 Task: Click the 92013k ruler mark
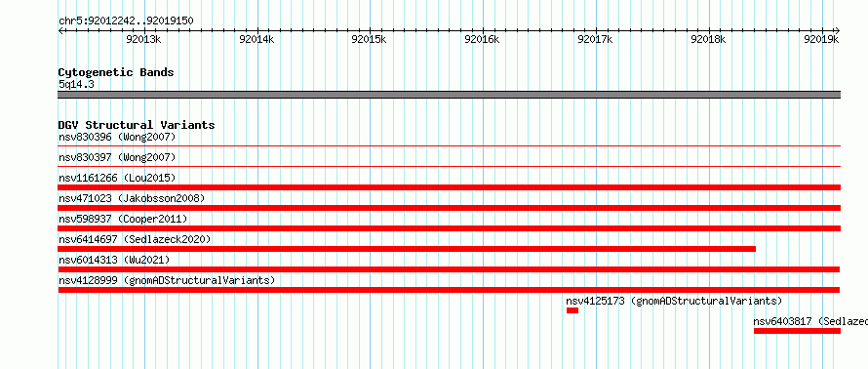click(144, 39)
